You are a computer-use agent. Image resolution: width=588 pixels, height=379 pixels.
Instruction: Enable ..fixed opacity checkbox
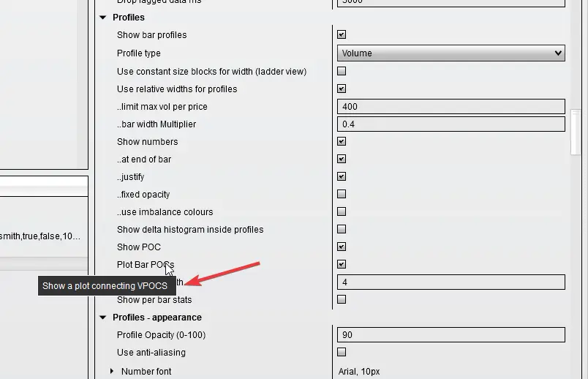(342, 195)
